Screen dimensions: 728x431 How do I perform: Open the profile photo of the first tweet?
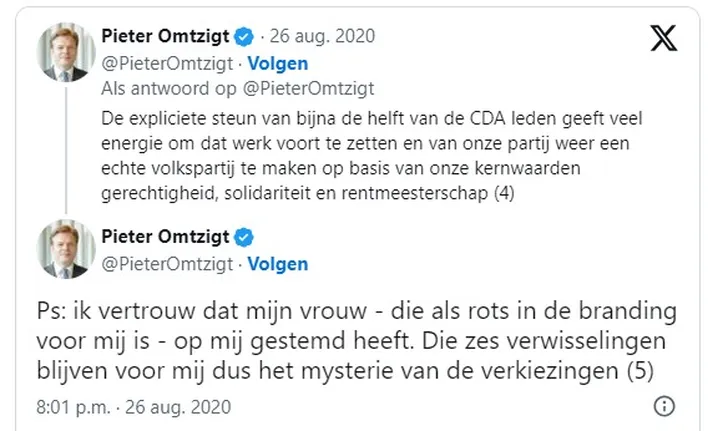point(65,52)
